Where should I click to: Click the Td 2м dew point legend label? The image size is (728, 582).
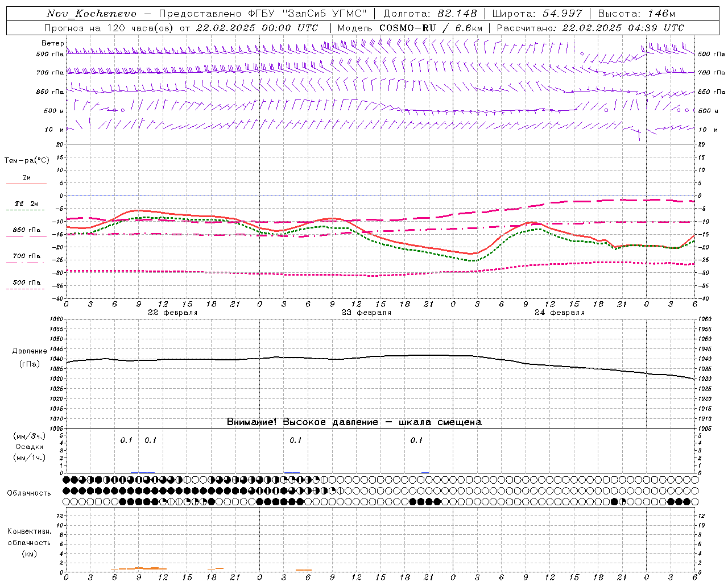pos(26,203)
